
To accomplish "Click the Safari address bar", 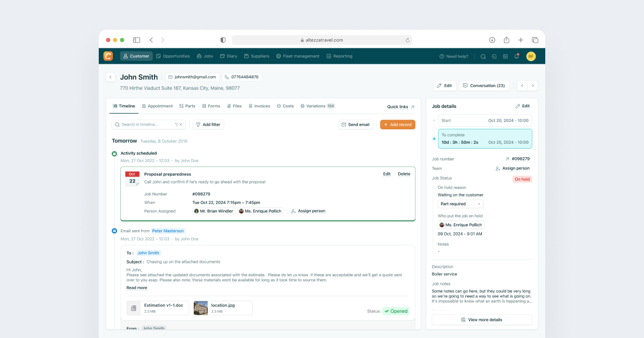I will (322, 40).
